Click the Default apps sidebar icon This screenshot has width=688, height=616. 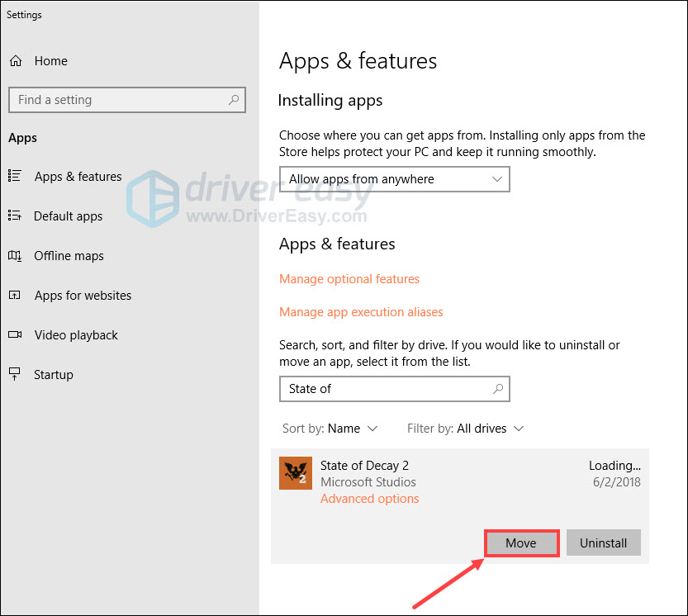[15, 216]
